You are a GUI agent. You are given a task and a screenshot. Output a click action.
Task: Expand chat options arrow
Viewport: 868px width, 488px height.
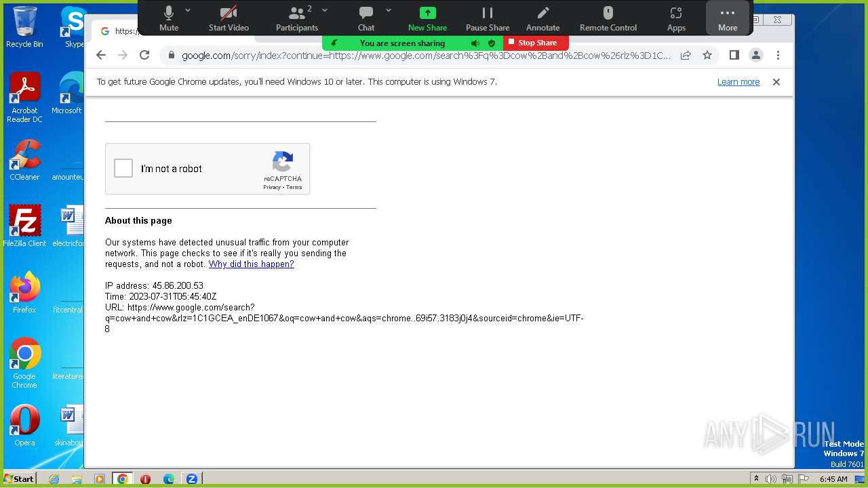pos(389,10)
